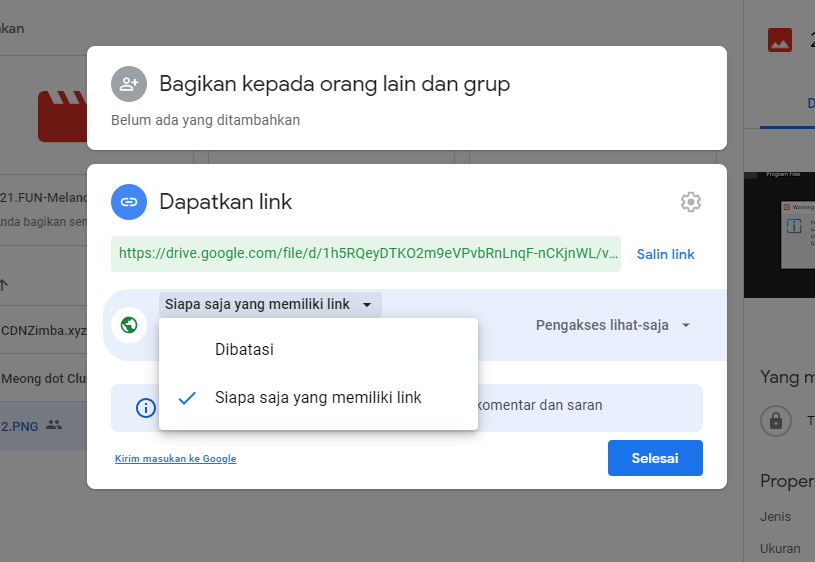Click the info icon in the notice bar
This screenshot has width=815, height=562.
pyautogui.click(x=146, y=408)
